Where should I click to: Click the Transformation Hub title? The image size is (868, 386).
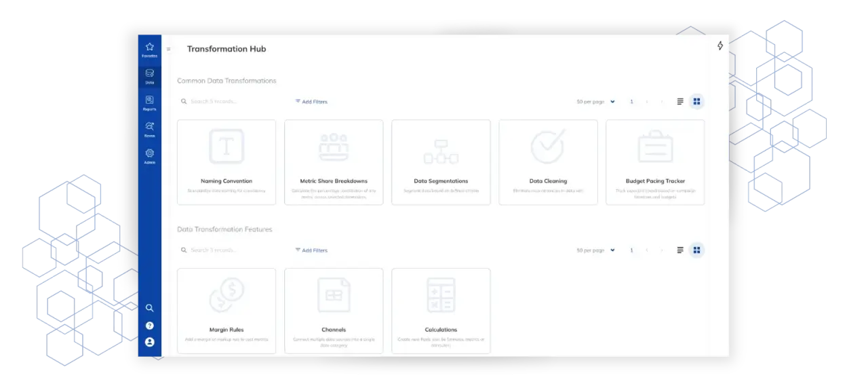tap(226, 49)
